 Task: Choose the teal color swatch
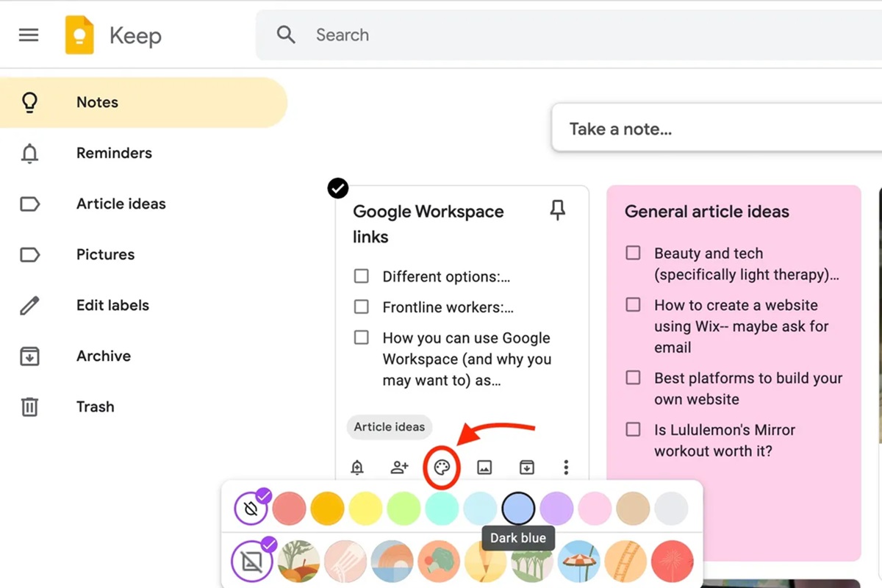coord(442,509)
